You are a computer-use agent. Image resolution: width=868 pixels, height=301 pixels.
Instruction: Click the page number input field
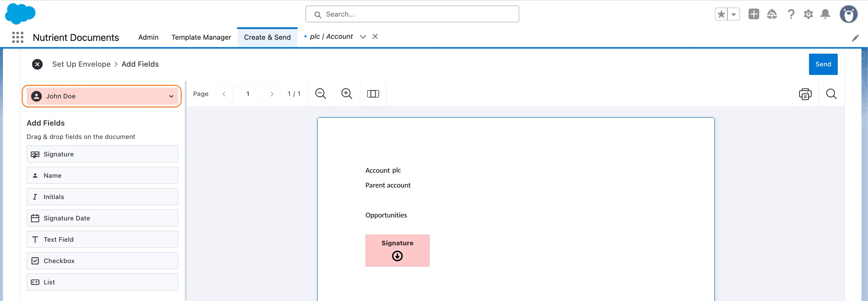click(x=248, y=94)
